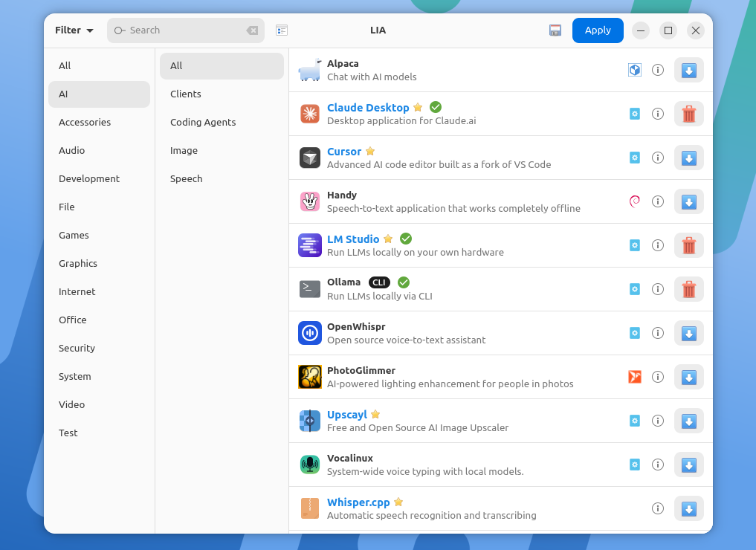
Task: Click the OpenWhispr blue app icon
Action: pos(310,333)
